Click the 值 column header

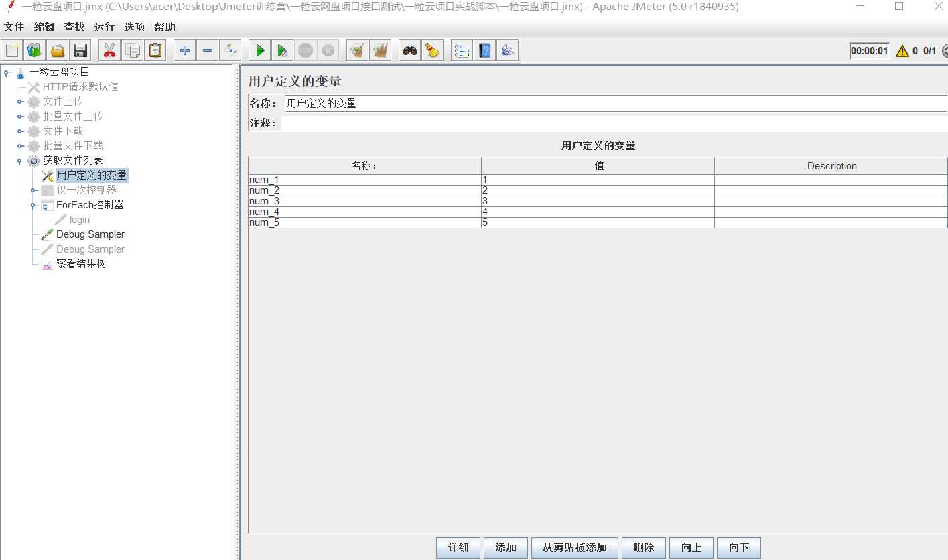(598, 166)
